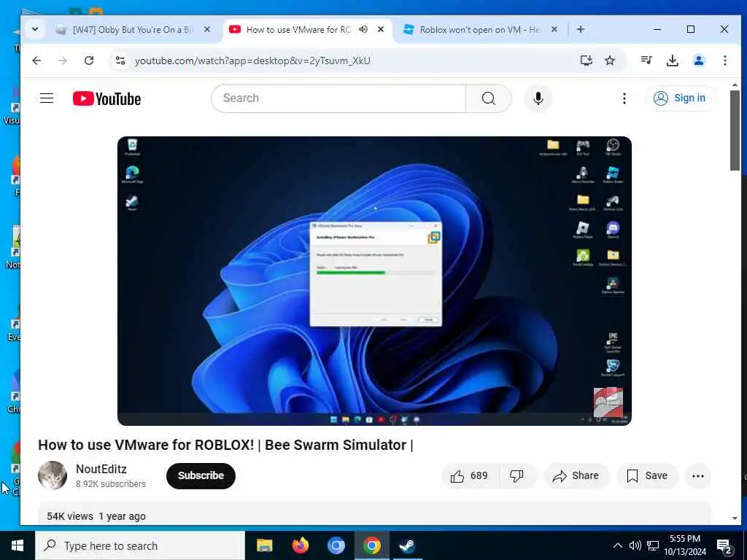The height and width of the screenshot is (560, 747).
Task: View site information icon in address bar
Action: click(x=120, y=61)
